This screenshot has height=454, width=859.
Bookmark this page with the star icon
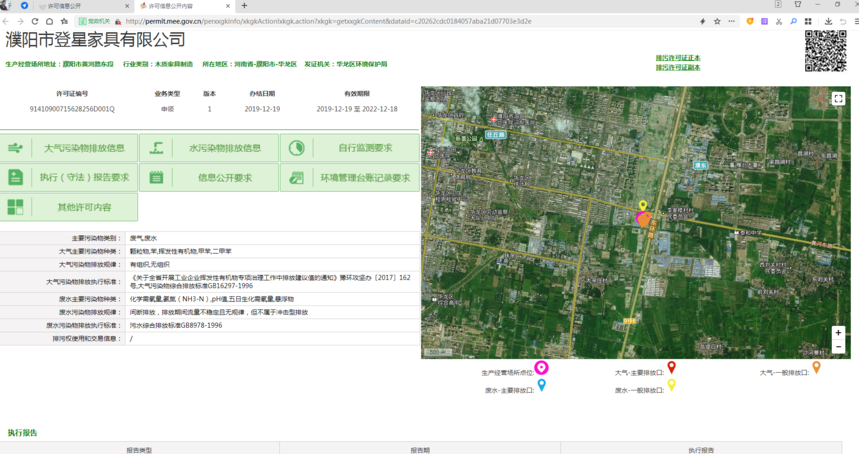[717, 21]
